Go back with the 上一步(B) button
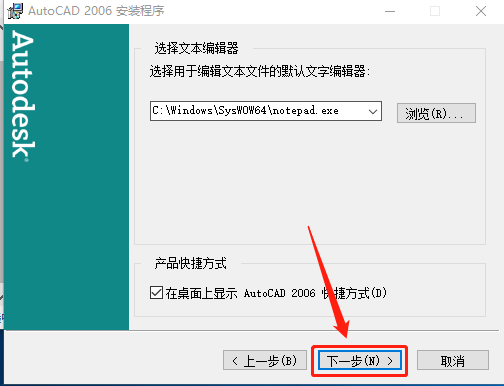 265,360
